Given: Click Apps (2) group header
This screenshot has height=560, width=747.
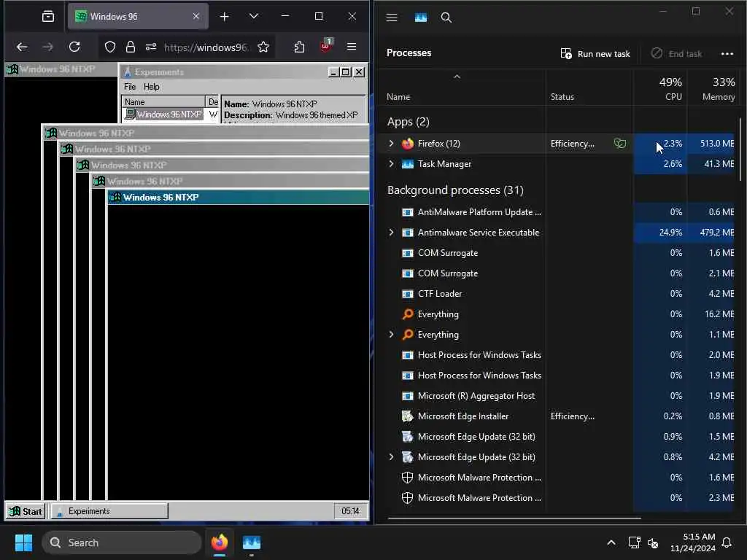Looking at the screenshot, I should (409, 122).
